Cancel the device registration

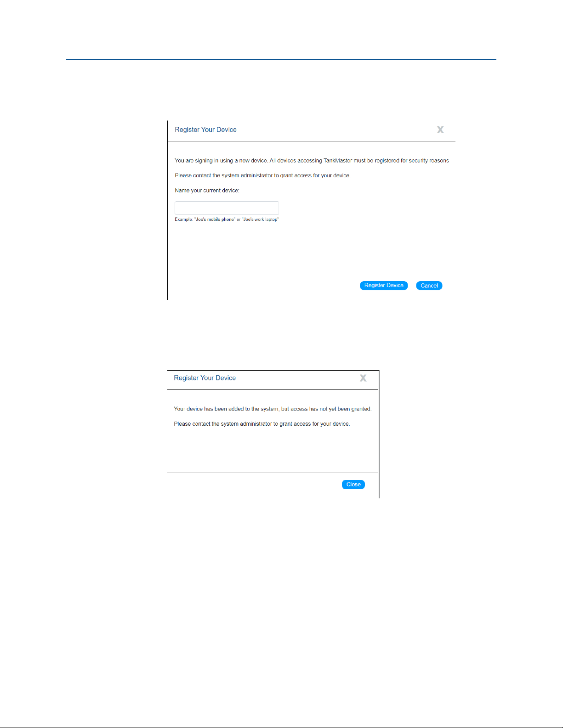tap(429, 286)
